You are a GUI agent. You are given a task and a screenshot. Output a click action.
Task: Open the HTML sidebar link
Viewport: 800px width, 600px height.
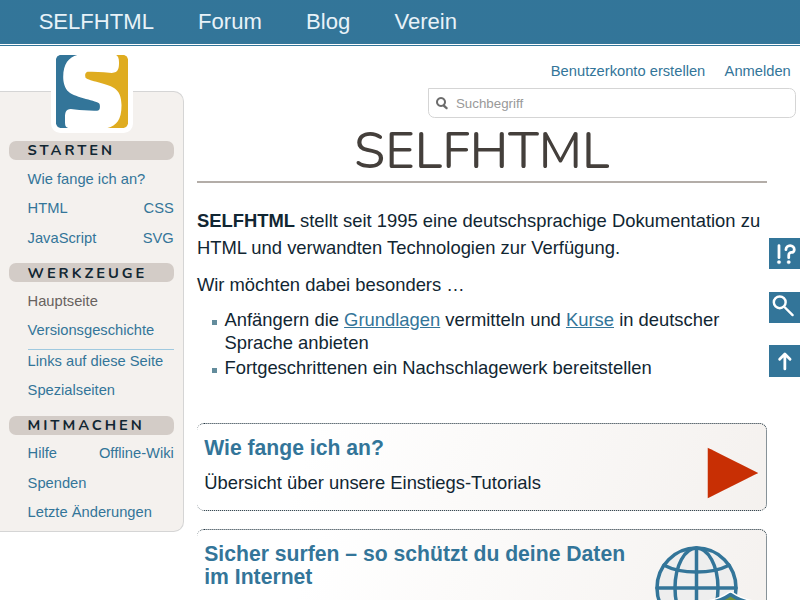pyautogui.click(x=47, y=208)
